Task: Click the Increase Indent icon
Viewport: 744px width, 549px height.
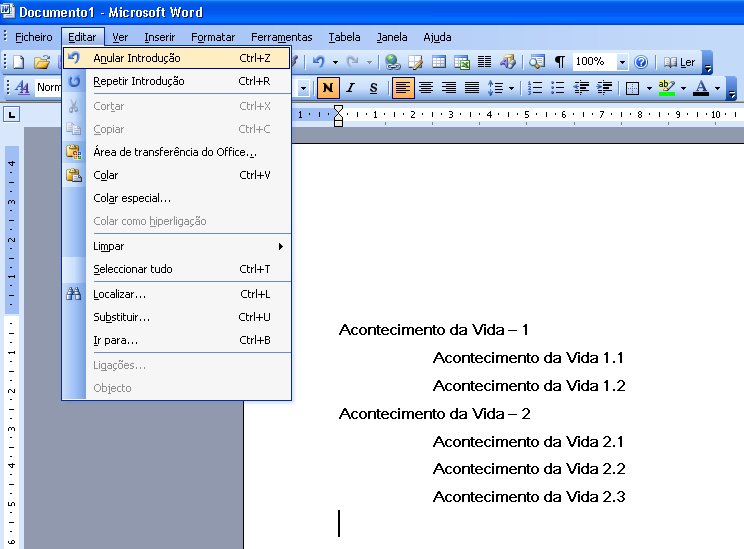Action: click(x=604, y=88)
